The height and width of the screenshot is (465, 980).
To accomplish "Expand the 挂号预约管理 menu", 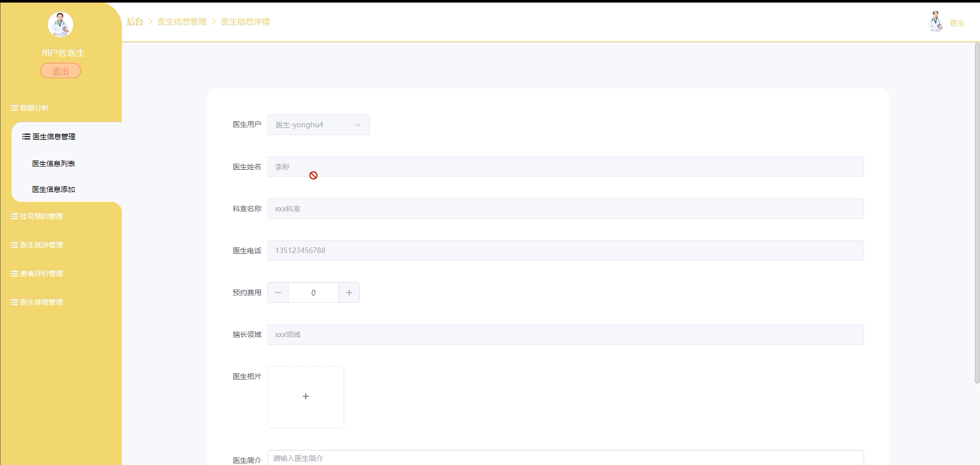I will pos(41,216).
